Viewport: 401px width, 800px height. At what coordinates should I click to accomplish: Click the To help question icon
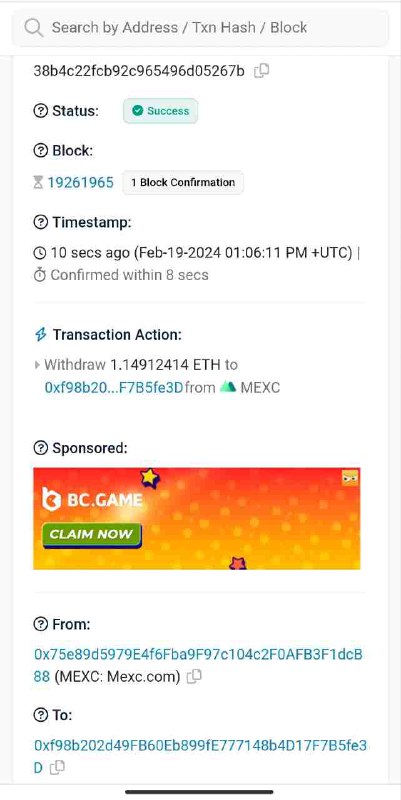(x=40, y=715)
